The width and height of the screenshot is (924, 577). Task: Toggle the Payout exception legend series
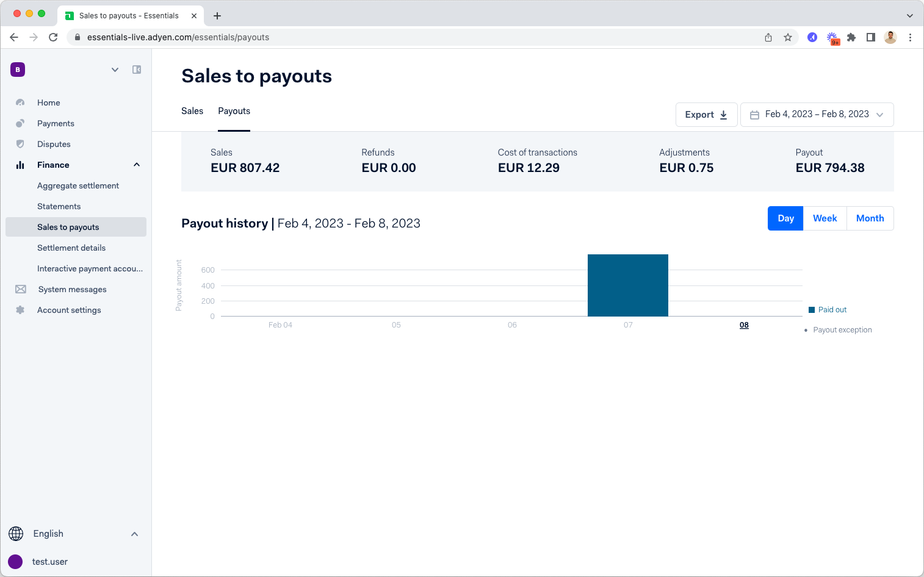coord(838,330)
